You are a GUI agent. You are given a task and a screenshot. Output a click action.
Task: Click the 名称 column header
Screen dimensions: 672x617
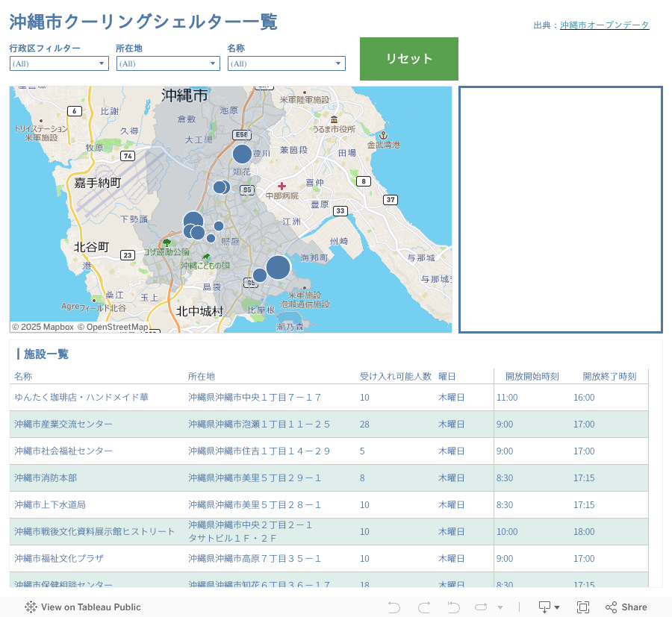point(23,376)
